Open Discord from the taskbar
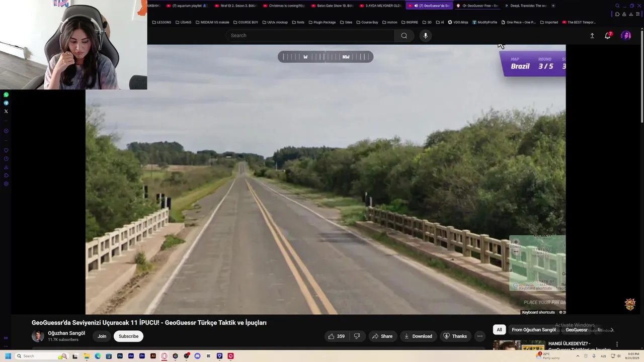 (x=197, y=356)
